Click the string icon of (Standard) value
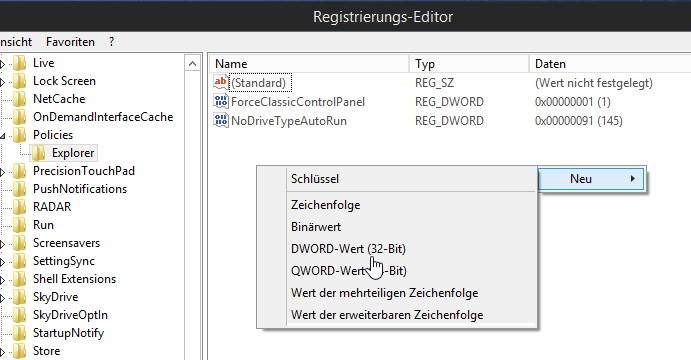This screenshot has height=360, width=691. coord(220,82)
